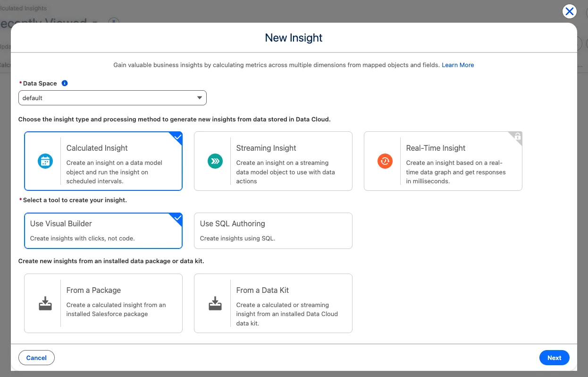Click the lock icon on Real-Time Insight
Image resolution: width=588 pixels, height=377 pixels.
[x=517, y=137]
